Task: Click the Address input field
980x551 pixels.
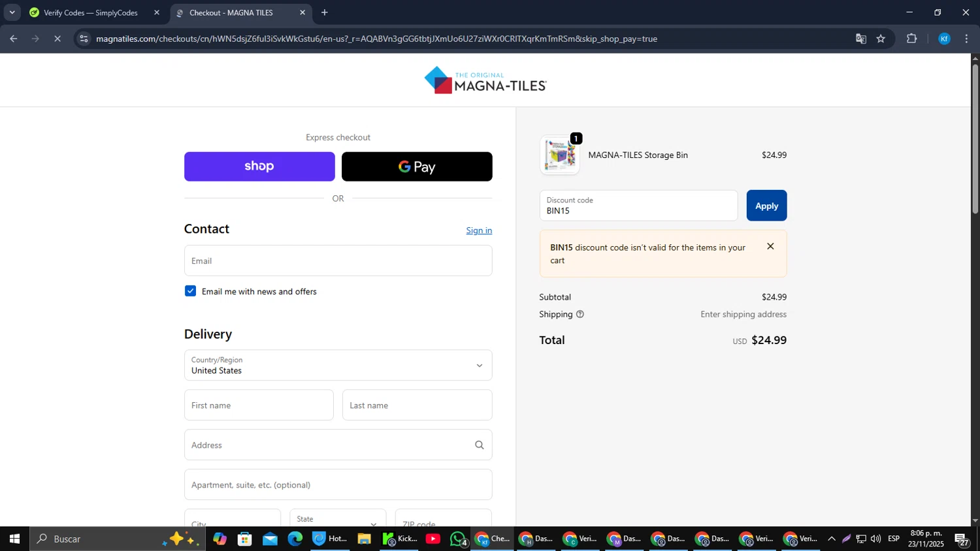Action: coord(338,445)
